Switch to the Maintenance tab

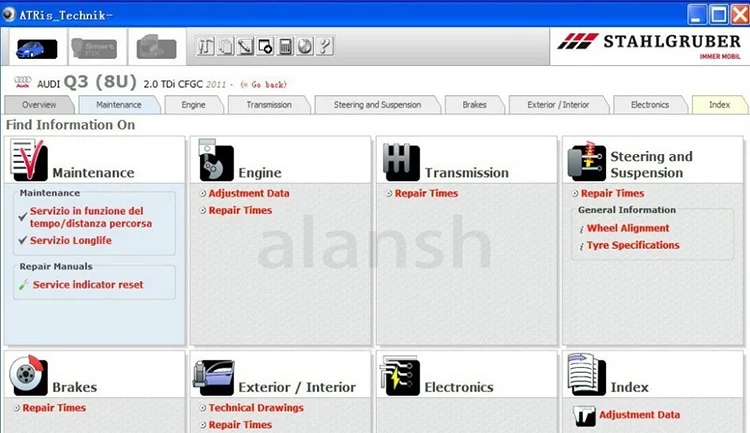(119, 105)
